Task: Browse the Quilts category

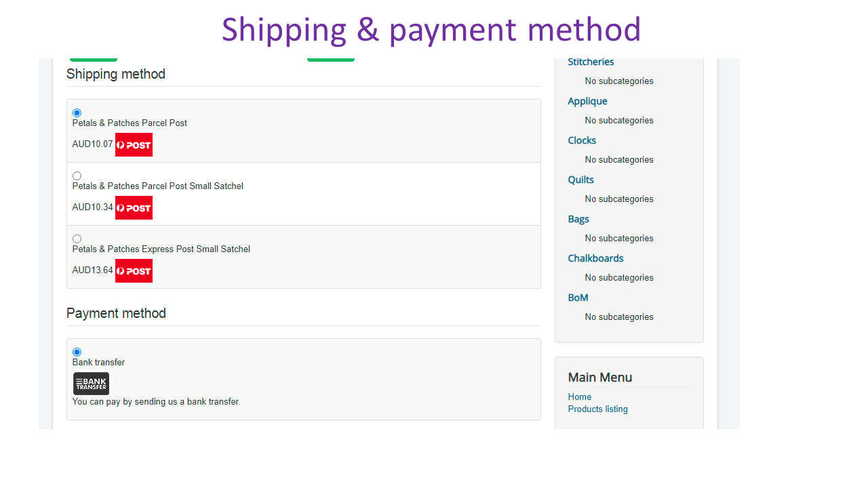Action: pyautogui.click(x=580, y=180)
